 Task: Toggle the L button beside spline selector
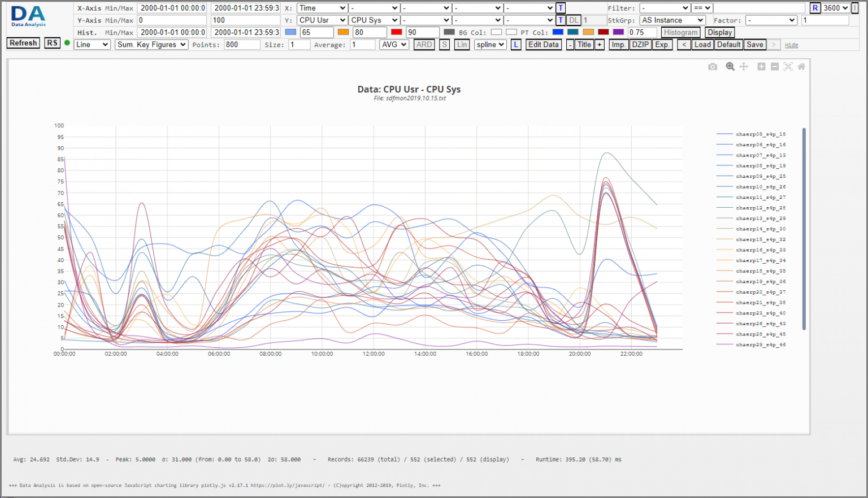pos(516,45)
